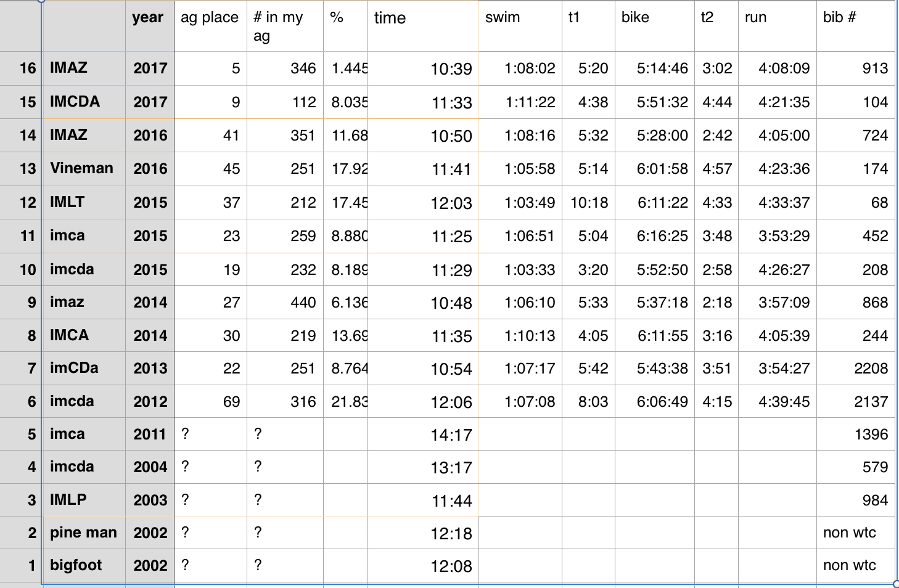Click the IMLT race name cell
The height and width of the screenshot is (588, 899).
point(84,202)
